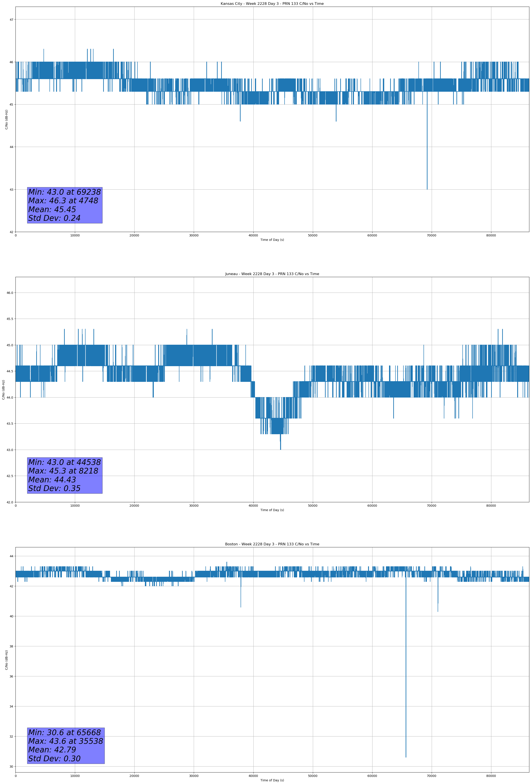Click 'Time of Day (s)' label under Kansas City plot
Image resolution: width=532 pixels, height=784 pixels.
[x=272, y=240]
